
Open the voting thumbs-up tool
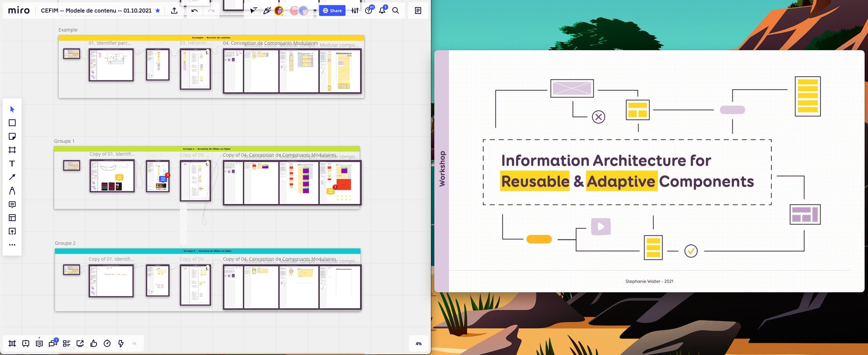click(94, 343)
